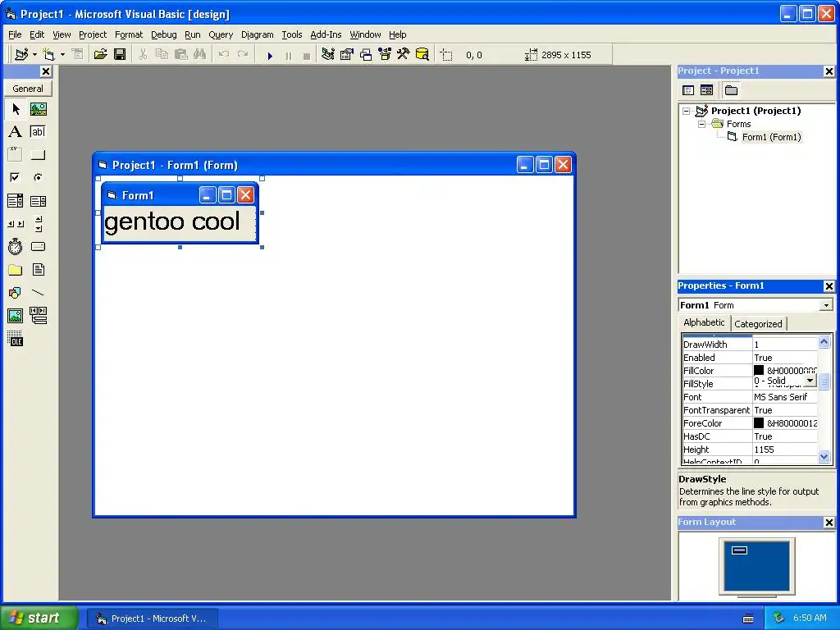840x630 pixels.
Task: Open Add Project dropdown arrow
Action: tap(34, 55)
